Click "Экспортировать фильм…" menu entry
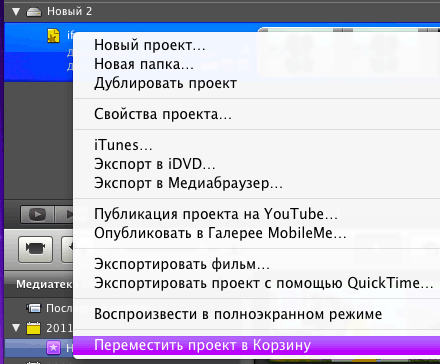This screenshot has width=440, height=364. tap(256, 264)
